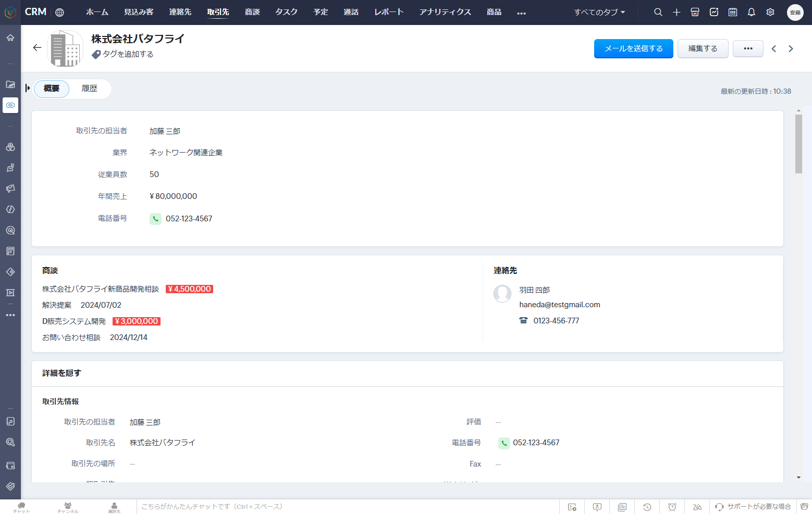Open the signals icon in top bar

click(714, 12)
